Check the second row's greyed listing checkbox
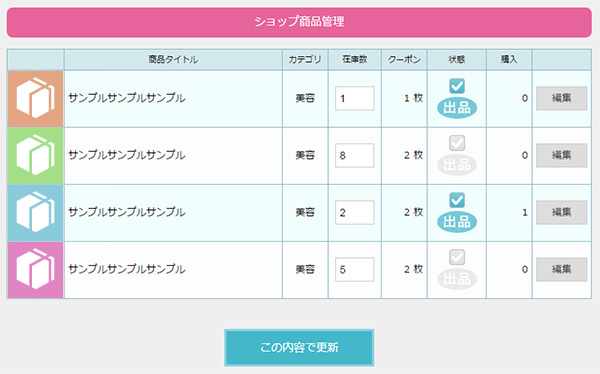The width and height of the screenshot is (600, 374). tap(457, 143)
